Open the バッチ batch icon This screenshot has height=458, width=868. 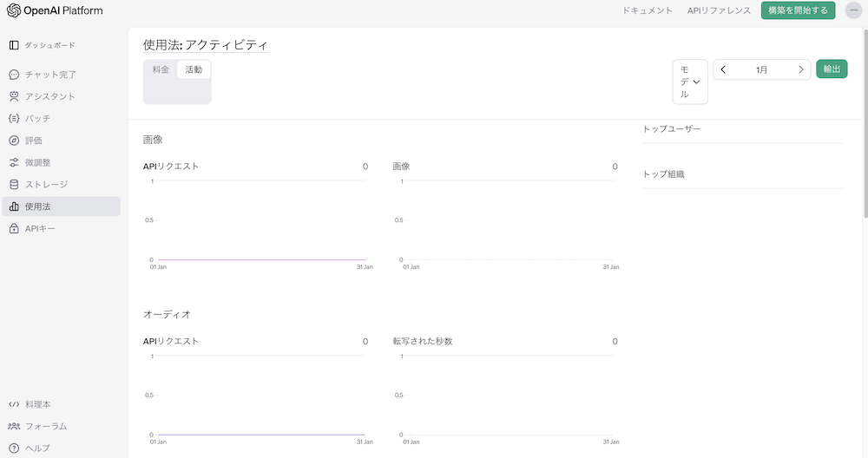[x=14, y=118]
